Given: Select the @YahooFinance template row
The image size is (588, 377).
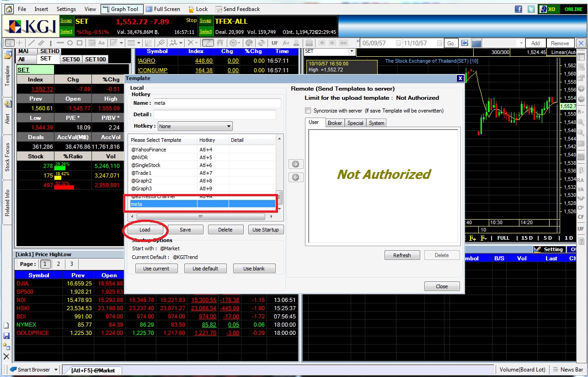Looking at the screenshot, I should coord(203,150).
